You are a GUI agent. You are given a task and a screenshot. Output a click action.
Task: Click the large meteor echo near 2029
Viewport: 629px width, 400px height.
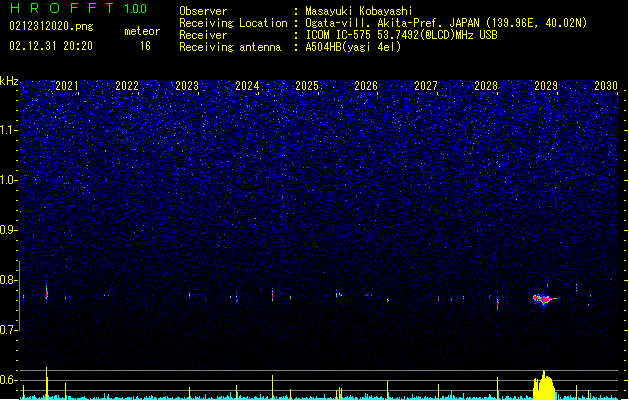pos(544,299)
